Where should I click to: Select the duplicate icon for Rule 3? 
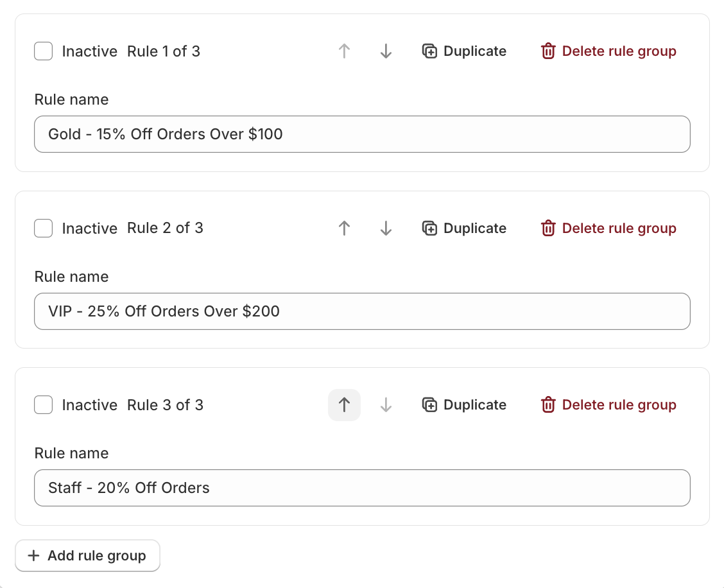pos(430,404)
